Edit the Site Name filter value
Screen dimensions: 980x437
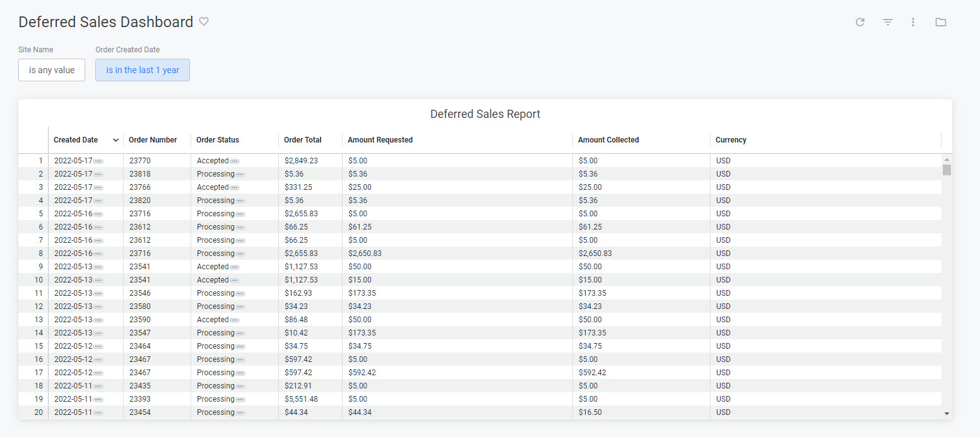pyautogui.click(x=51, y=70)
